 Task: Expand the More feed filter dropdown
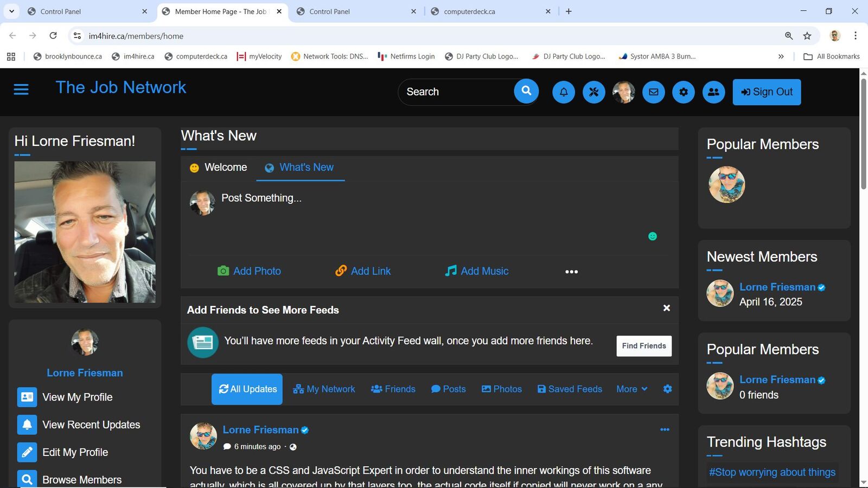click(x=631, y=389)
